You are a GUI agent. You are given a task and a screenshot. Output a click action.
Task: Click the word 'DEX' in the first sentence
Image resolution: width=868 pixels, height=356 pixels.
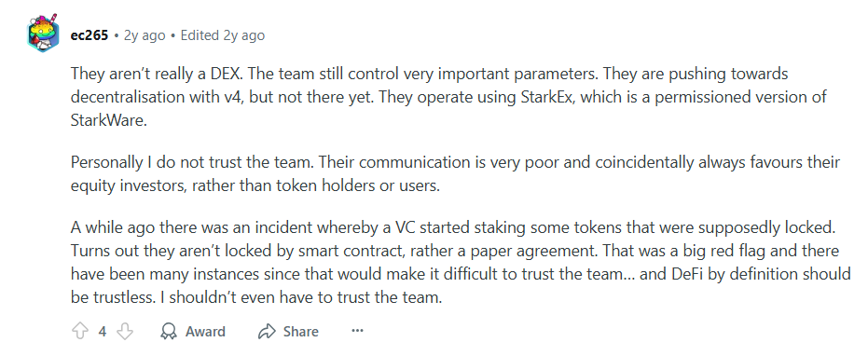(x=225, y=74)
